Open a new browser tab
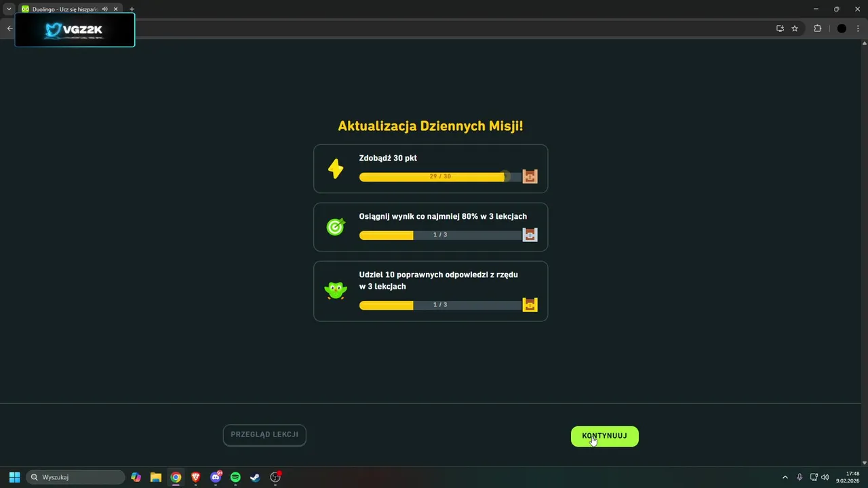Viewport: 868px width, 488px height. [x=132, y=9]
